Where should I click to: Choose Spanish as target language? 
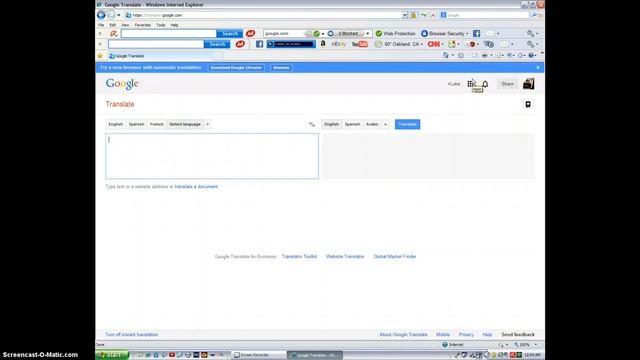[x=352, y=124]
